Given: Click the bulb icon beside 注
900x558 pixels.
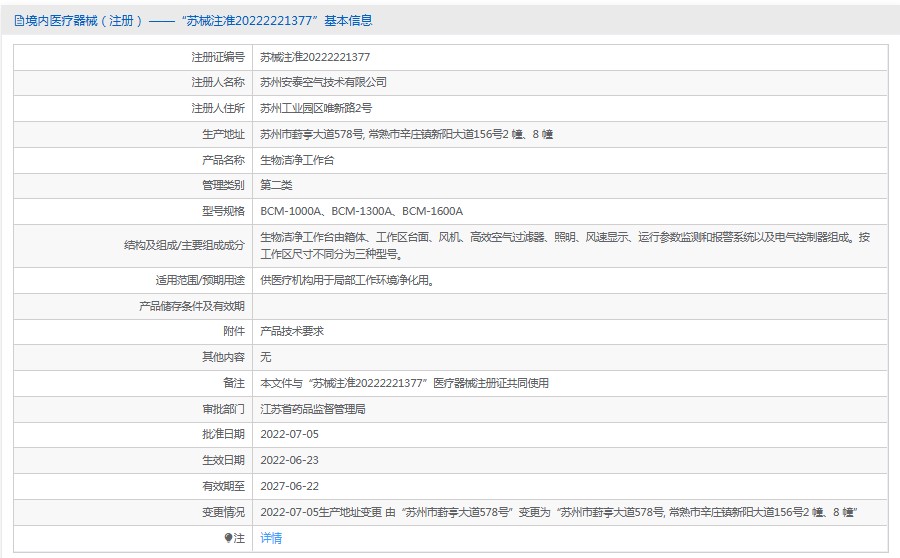Looking at the screenshot, I should (x=228, y=538).
